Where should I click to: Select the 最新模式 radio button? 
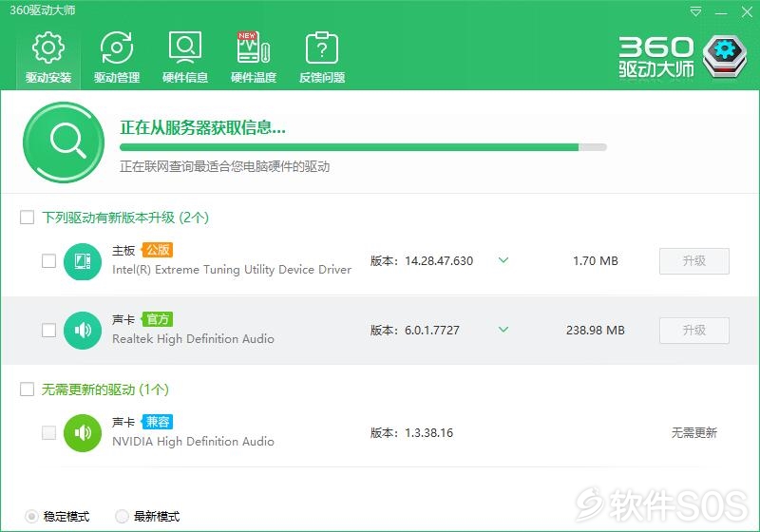point(123,517)
